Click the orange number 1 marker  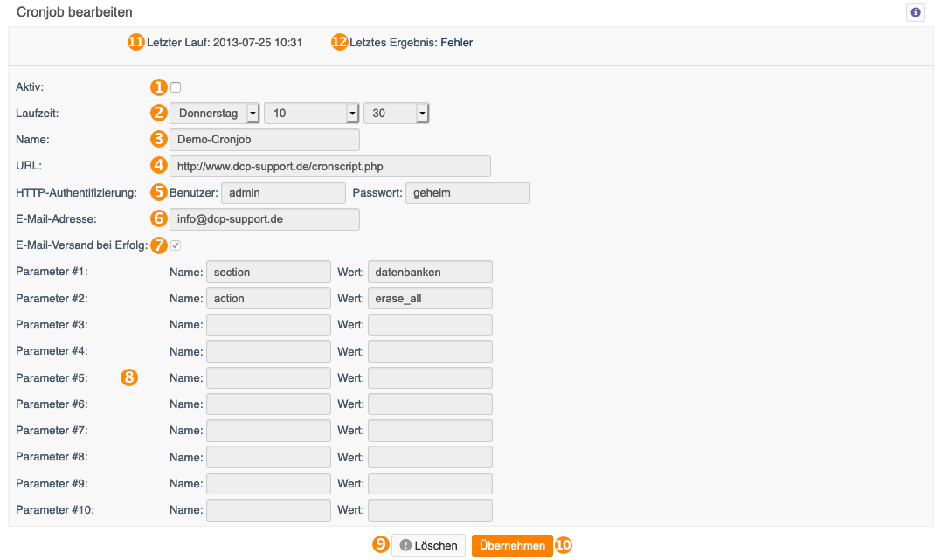point(158,87)
